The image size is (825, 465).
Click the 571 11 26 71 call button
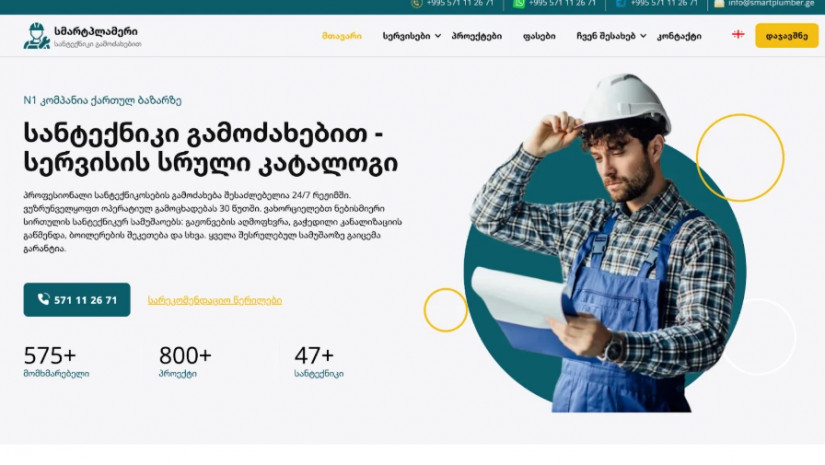click(x=77, y=300)
